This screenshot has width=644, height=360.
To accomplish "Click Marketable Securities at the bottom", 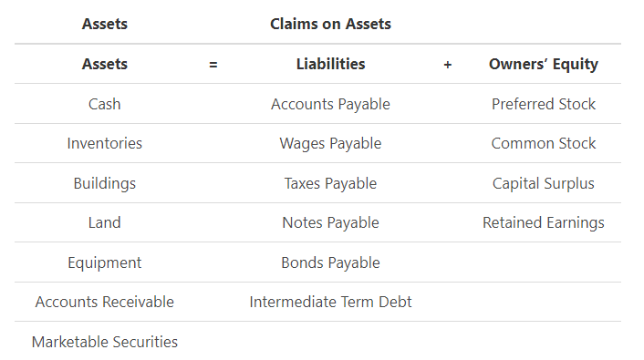I will click(x=104, y=342).
